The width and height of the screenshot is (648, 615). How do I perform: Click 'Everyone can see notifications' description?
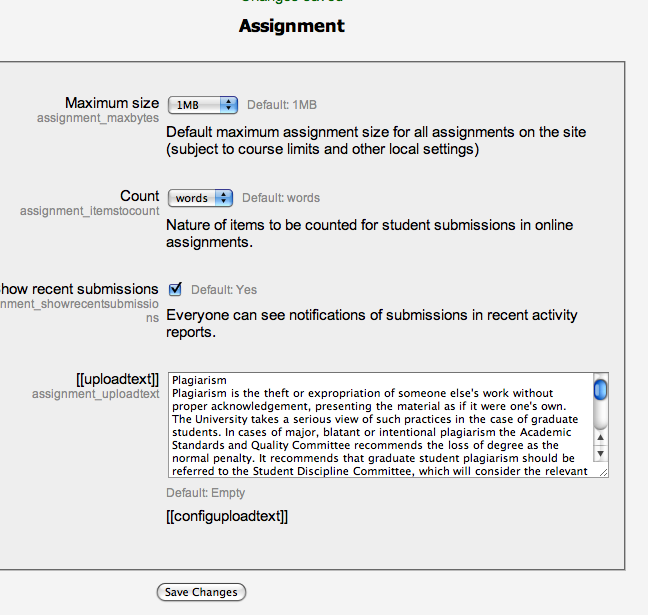pyautogui.click(x=372, y=324)
